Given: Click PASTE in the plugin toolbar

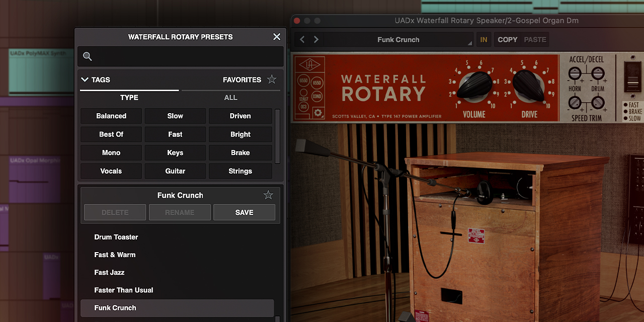Looking at the screenshot, I should (535, 40).
